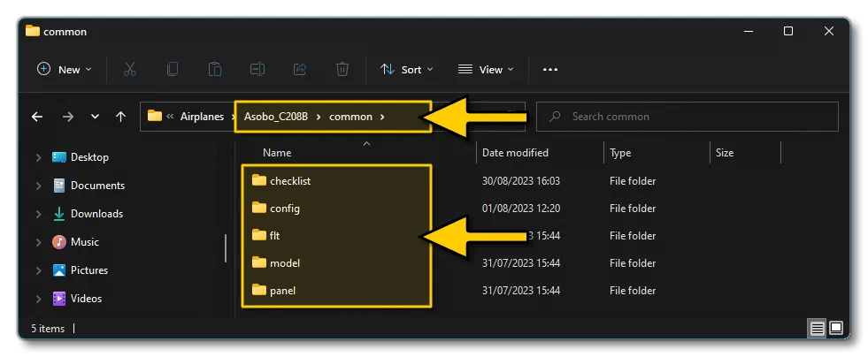Select Desktop in the sidebar
Viewport: 868px width, 357px height.
coord(81,157)
